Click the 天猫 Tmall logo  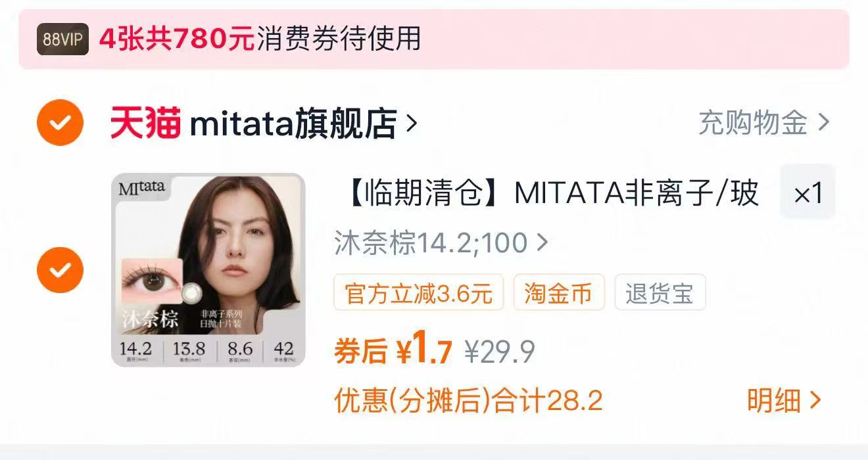145,123
